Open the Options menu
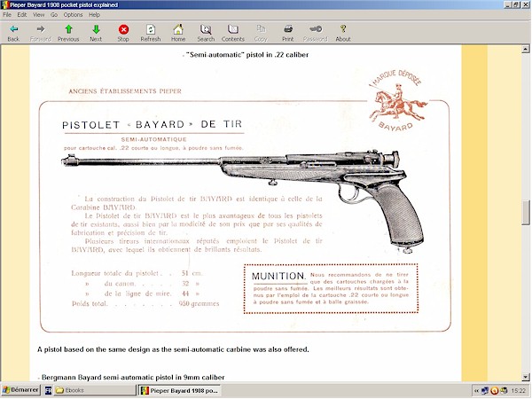532x399 pixels. [x=73, y=14]
